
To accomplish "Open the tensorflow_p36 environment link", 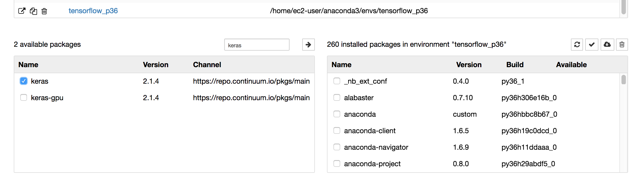I will pyautogui.click(x=93, y=11).
